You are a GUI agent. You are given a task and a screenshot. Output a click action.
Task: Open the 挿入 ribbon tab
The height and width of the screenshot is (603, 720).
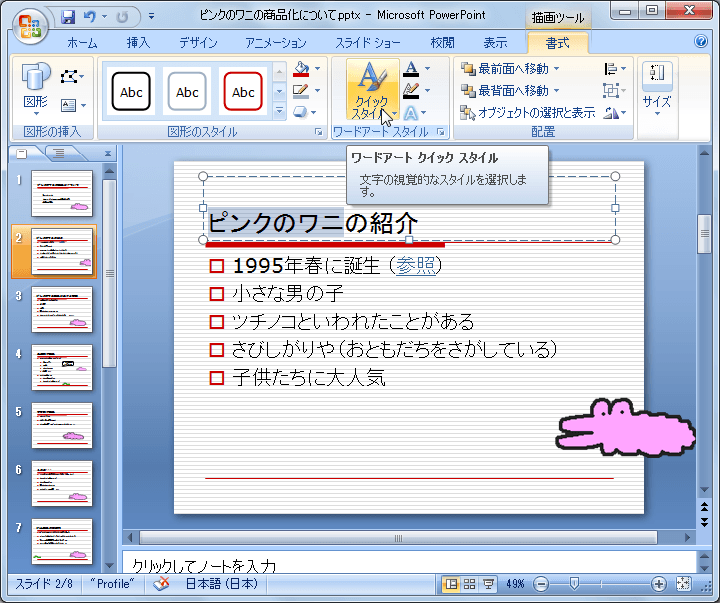click(x=138, y=43)
